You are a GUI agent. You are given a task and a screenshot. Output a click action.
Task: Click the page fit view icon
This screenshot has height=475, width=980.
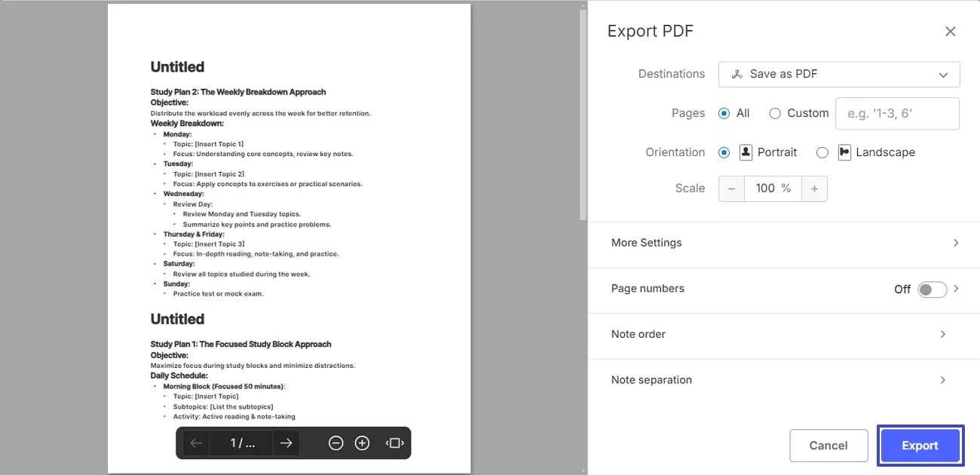394,443
